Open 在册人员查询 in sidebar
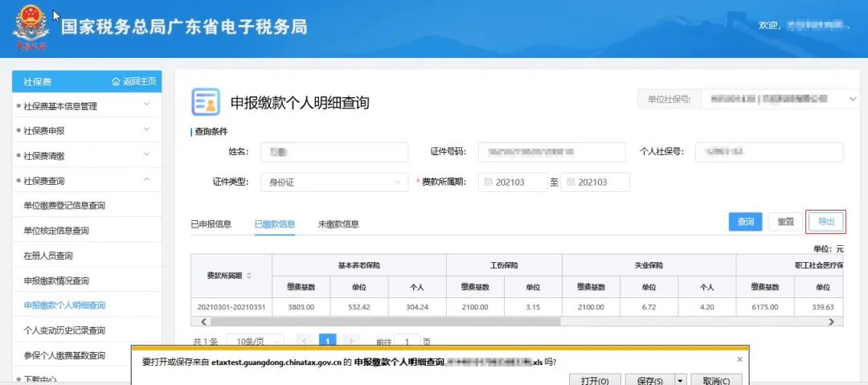 point(48,256)
